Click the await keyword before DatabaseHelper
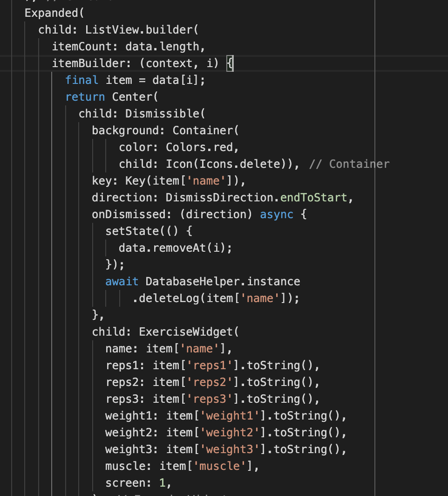 tap(122, 281)
